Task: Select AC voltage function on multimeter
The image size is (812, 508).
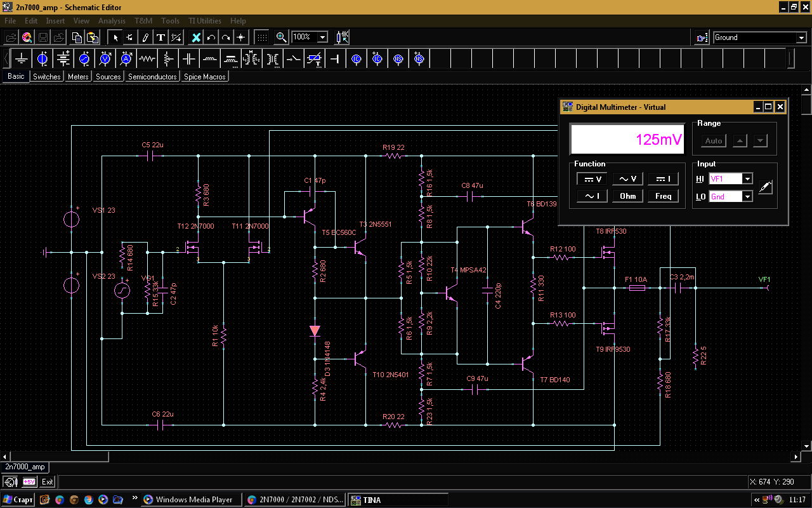Action: (627, 180)
